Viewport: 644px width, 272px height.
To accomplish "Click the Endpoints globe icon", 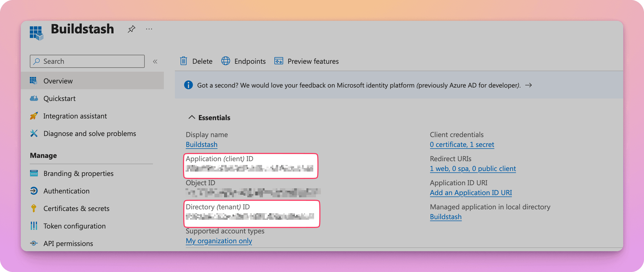I will [x=225, y=61].
